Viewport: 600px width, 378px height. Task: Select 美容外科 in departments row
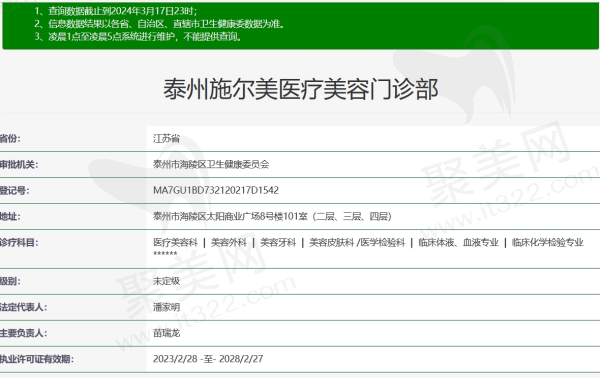pyautogui.click(x=228, y=243)
